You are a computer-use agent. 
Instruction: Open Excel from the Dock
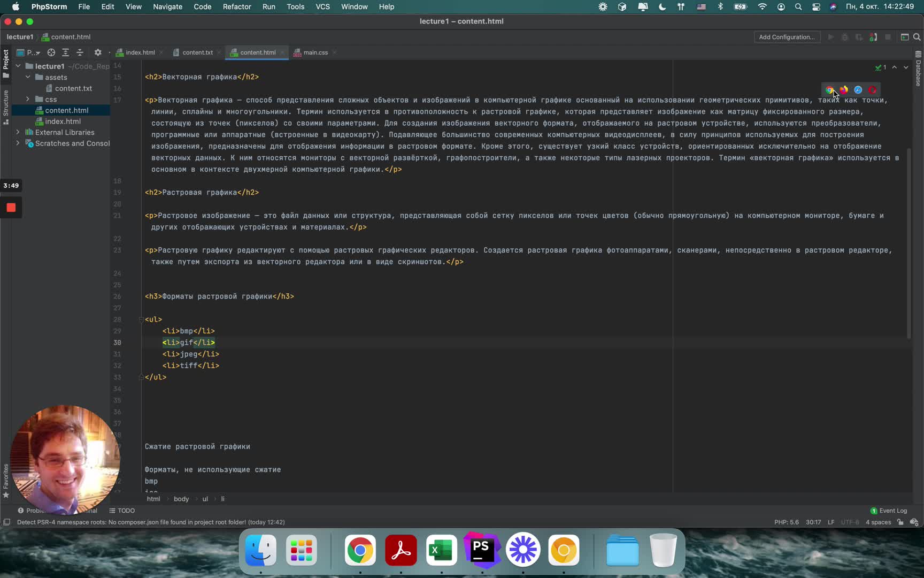442,550
